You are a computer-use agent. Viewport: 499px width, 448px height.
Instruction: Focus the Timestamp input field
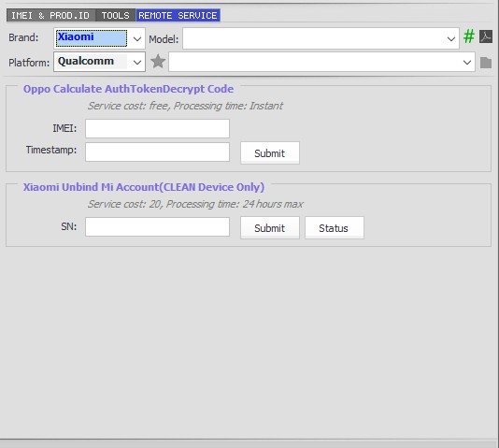157,152
